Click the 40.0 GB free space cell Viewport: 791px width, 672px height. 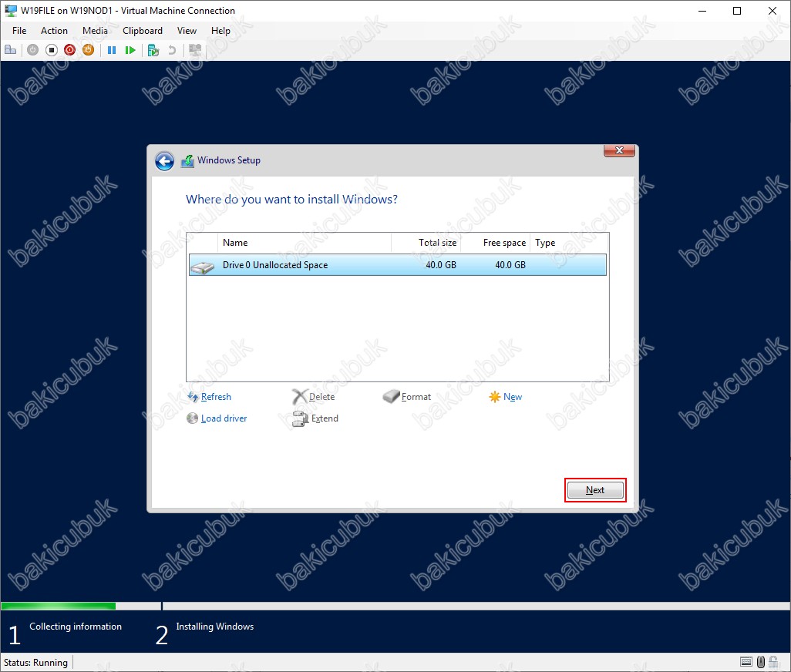[510, 264]
